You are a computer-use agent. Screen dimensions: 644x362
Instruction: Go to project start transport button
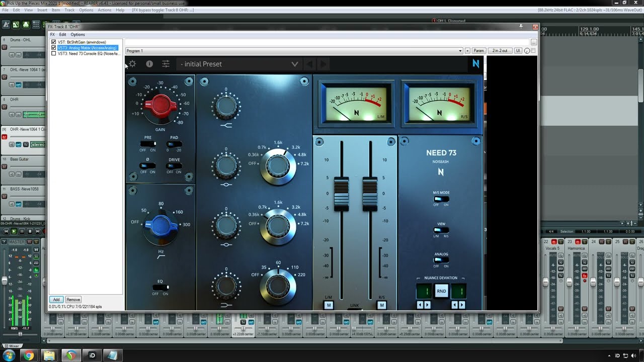pos(6,231)
